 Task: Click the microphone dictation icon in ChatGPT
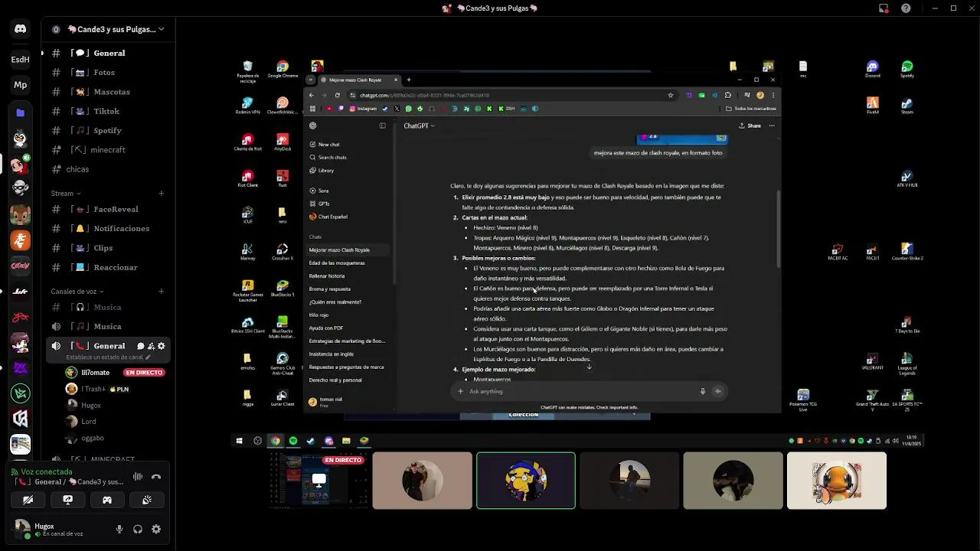702,392
